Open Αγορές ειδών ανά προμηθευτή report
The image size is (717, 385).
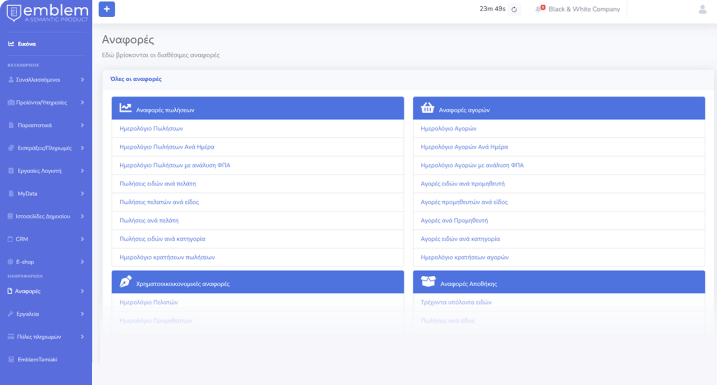(x=559, y=183)
